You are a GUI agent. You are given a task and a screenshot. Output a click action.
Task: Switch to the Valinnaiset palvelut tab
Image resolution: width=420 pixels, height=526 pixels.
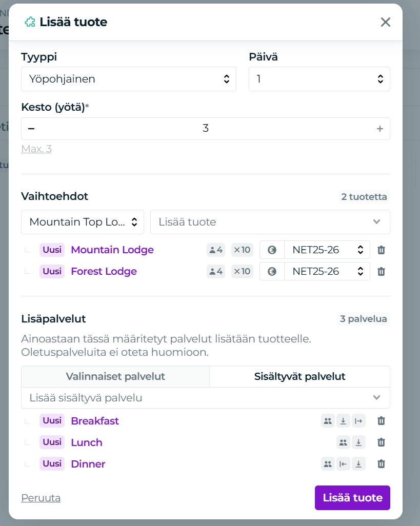coord(115,376)
